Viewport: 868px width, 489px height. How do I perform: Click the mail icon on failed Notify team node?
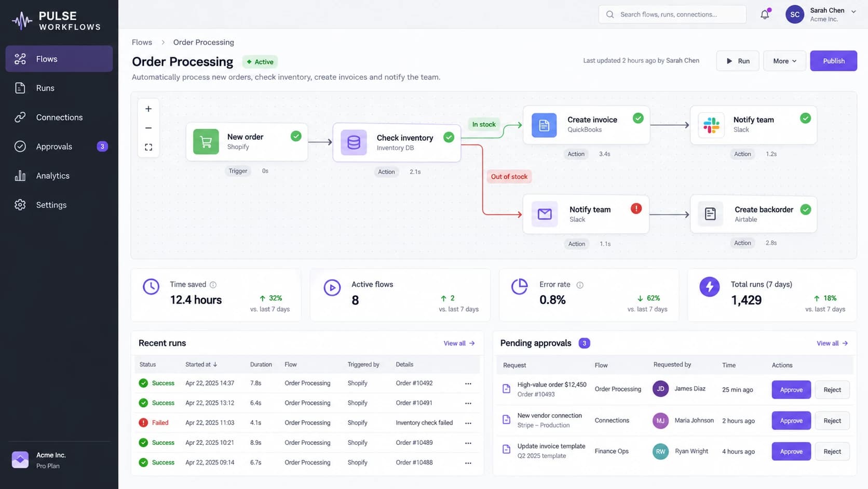(x=545, y=214)
